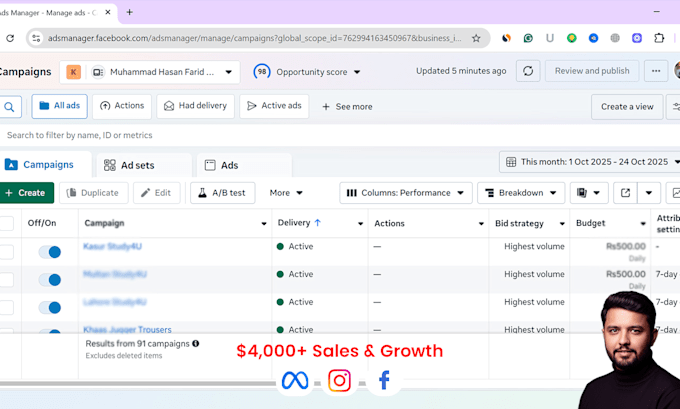Click the search magnifier icon
The width and height of the screenshot is (680, 409).
[x=9, y=107]
